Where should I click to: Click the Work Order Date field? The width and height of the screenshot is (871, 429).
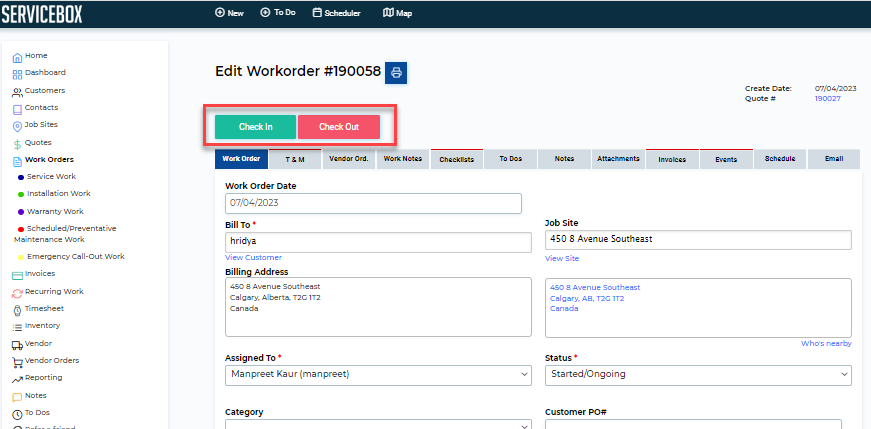pyautogui.click(x=373, y=203)
